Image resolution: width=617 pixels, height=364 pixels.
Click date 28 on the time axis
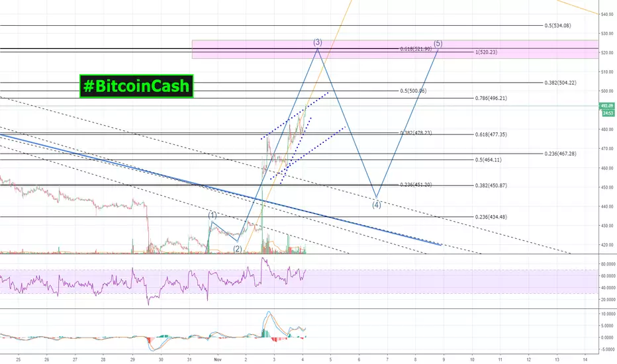(x=103, y=359)
